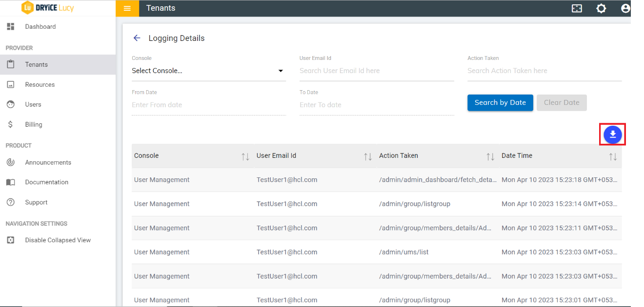Click the user profile icon top right
644x307 pixels.
(x=626, y=8)
